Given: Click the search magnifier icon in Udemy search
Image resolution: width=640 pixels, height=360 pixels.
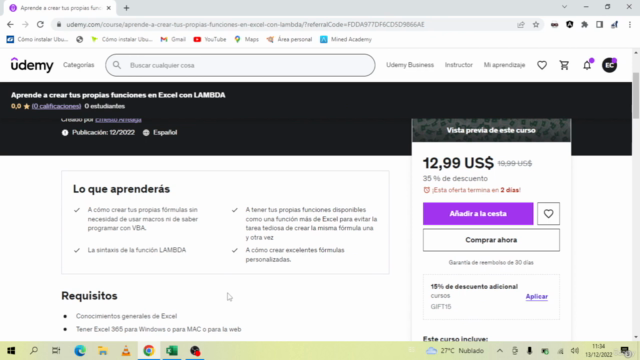Looking at the screenshot, I should pyautogui.click(x=117, y=65).
